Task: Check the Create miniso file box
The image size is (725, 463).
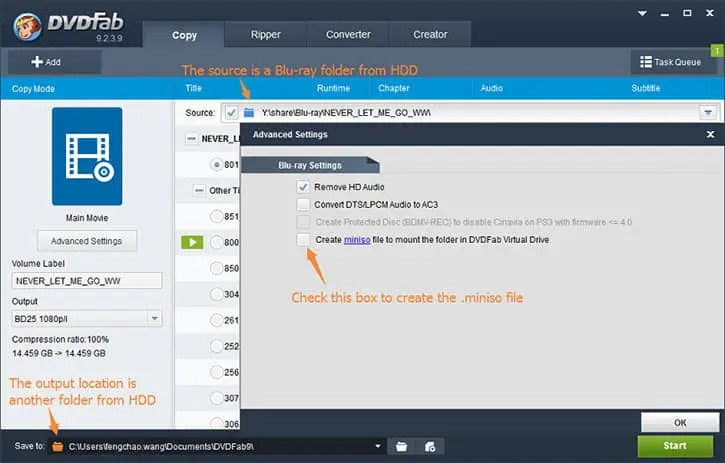Action: pos(303,240)
